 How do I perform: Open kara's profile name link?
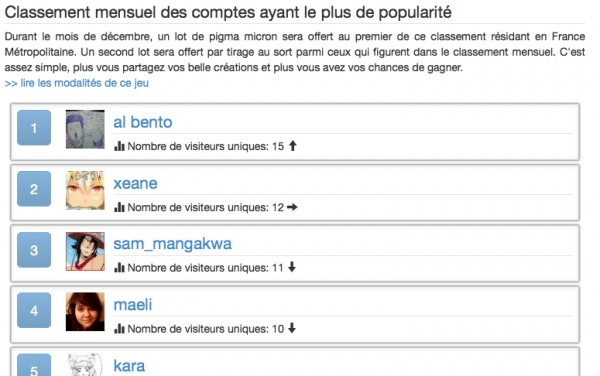tap(129, 366)
